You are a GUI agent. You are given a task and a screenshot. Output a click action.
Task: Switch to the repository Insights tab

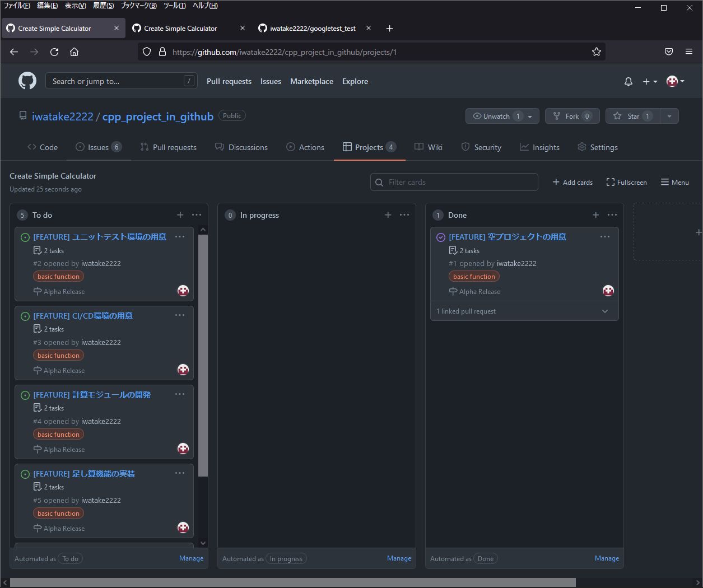tap(539, 147)
